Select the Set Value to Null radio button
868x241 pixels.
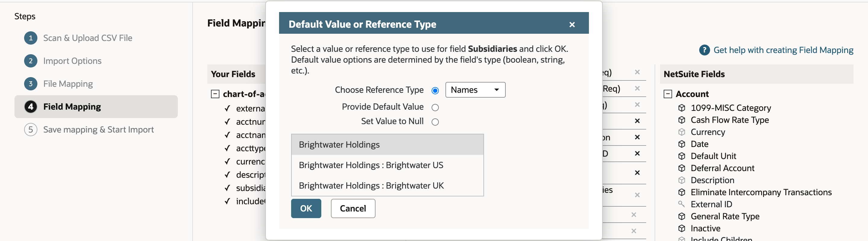435,122
